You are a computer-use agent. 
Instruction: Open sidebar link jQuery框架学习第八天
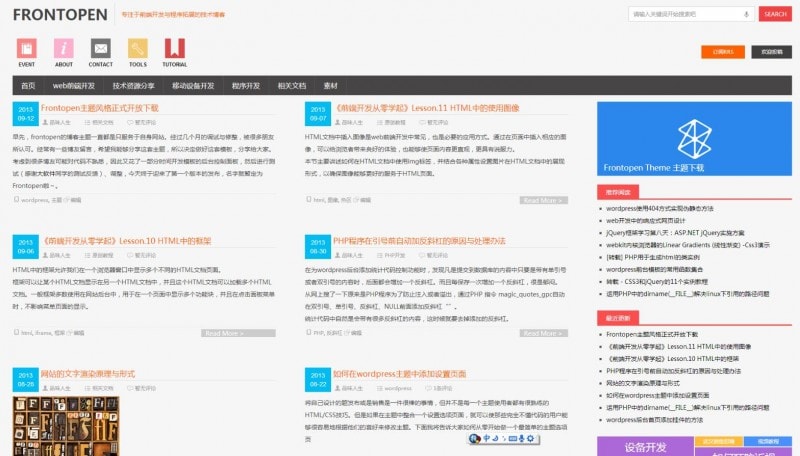(675, 233)
